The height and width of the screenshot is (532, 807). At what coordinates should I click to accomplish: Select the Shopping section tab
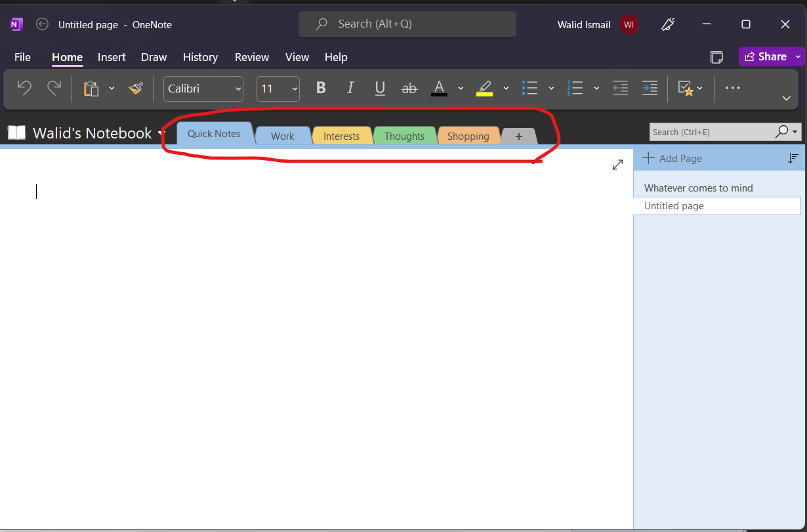pyautogui.click(x=468, y=136)
